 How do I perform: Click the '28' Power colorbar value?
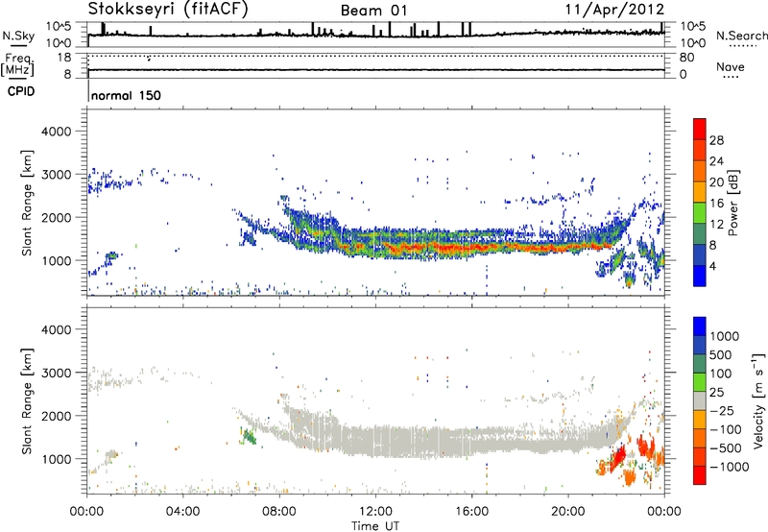point(716,140)
